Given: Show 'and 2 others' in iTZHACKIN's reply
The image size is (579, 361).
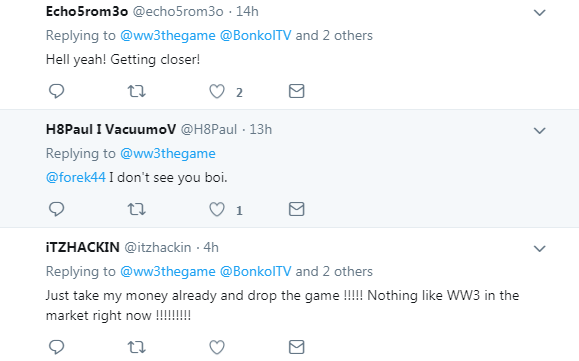Looking at the screenshot, I should coord(334,272).
